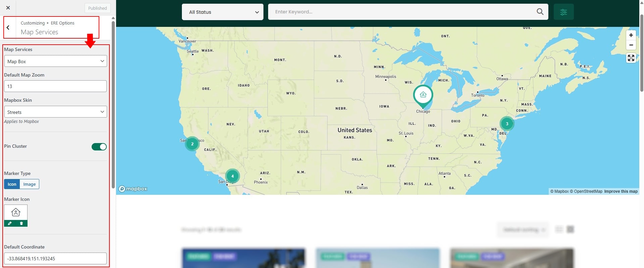Viewport: 644px width, 268px height.
Task: Click the Chicago property marker pin
Action: pyautogui.click(x=423, y=95)
